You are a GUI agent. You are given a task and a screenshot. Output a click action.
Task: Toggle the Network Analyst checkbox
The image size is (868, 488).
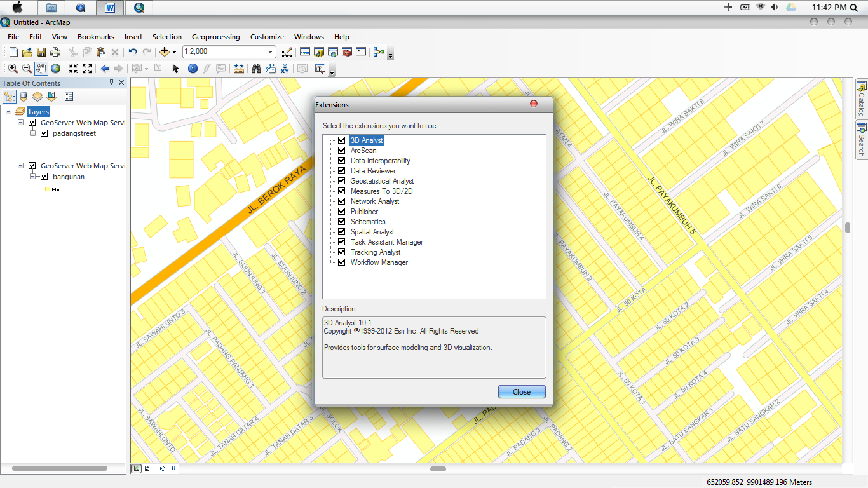coord(341,201)
